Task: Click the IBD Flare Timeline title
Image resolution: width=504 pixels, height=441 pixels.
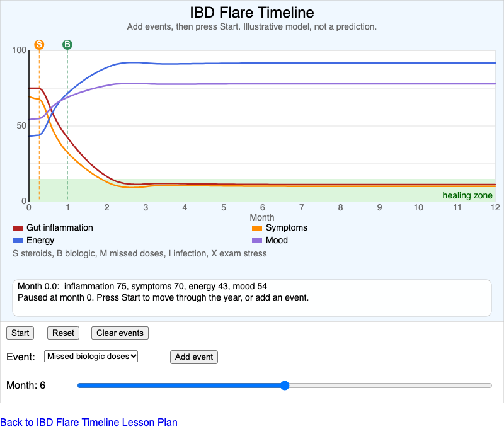Action: pos(251,13)
